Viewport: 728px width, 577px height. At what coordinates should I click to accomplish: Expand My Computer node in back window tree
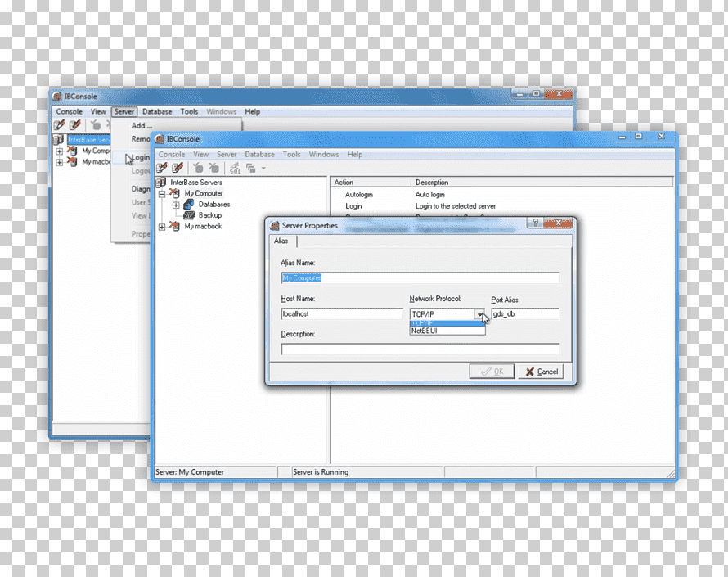point(60,151)
